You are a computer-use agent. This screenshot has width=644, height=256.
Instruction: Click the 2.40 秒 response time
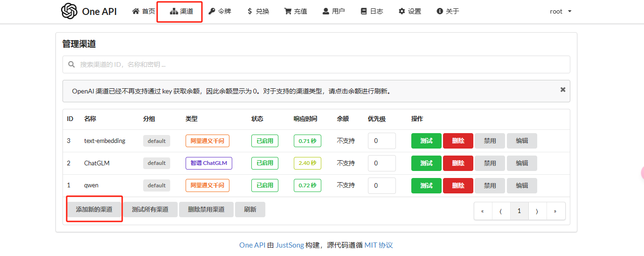coord(307,163)
